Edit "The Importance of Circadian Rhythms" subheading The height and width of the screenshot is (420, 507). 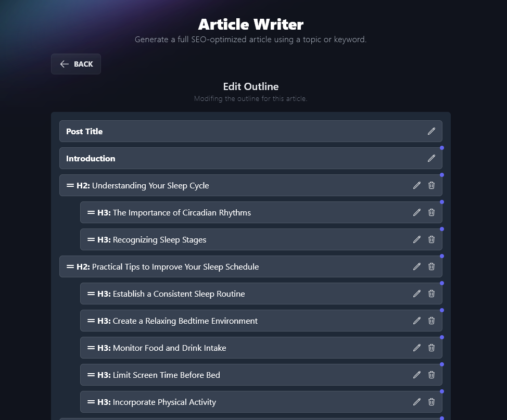(x=417, y=212)
